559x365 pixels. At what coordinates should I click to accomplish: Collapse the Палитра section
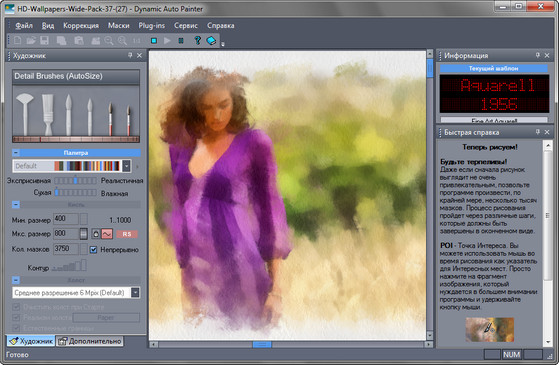tap(16, 153)
